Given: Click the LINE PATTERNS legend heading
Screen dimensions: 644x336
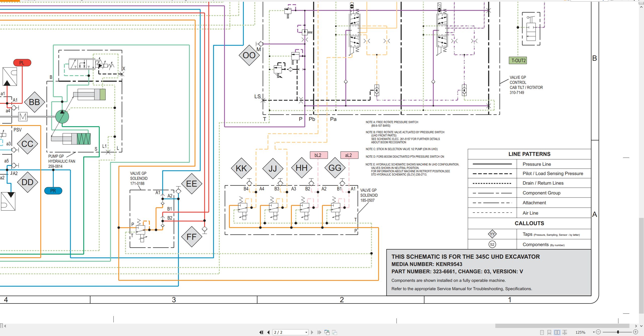Looking at the screenshot, I should [x=529, y=154].
